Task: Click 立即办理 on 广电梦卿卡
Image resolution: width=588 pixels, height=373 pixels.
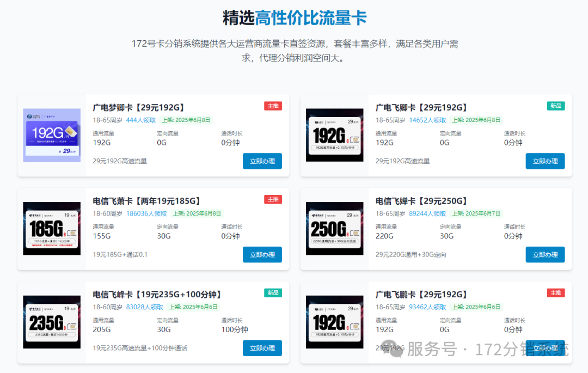Action: (262, 161)
